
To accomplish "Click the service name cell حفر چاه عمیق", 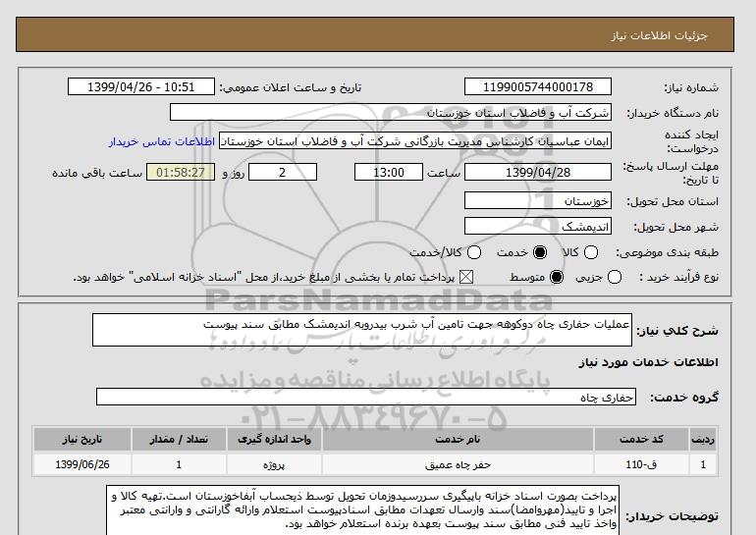I will click(458, 464).
